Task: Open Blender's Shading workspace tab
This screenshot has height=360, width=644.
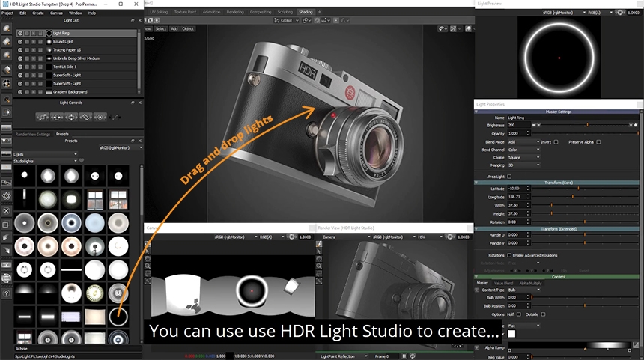Action: click(x=306, y=12)
